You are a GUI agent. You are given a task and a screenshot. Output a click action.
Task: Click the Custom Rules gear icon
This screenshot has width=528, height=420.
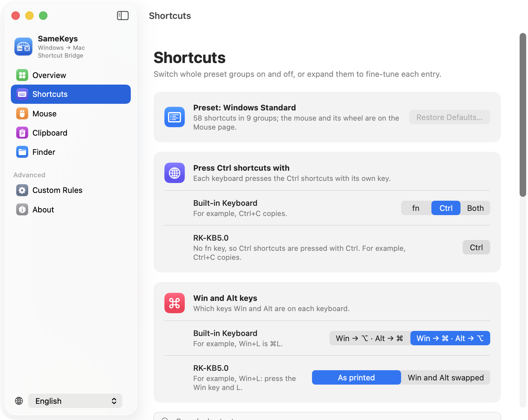click(x=22, y=190)
